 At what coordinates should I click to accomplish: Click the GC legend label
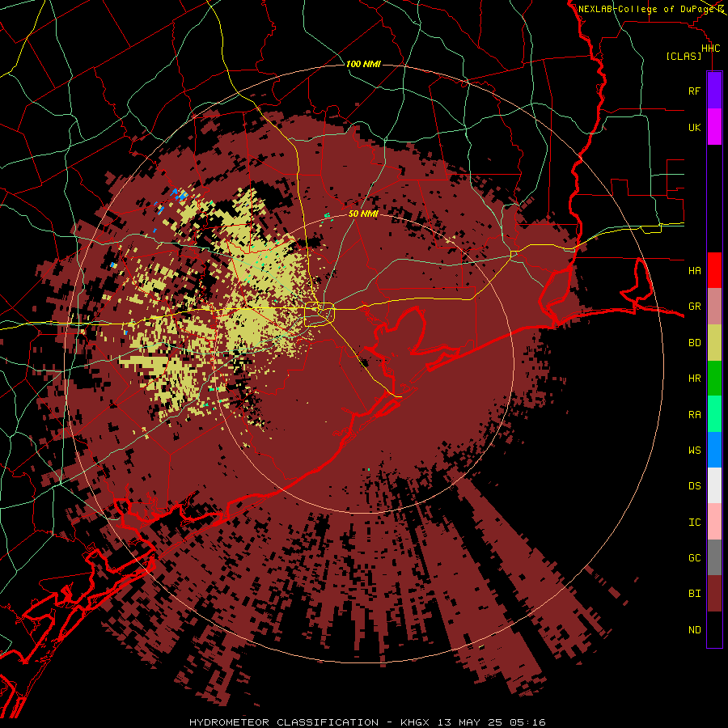click(694, 557)
